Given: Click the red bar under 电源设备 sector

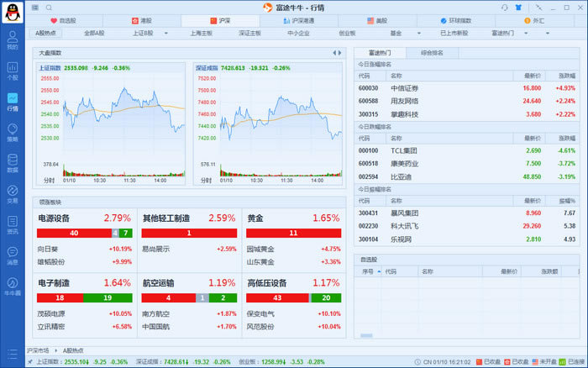Looking at the screenshot, I should (74, 233).
